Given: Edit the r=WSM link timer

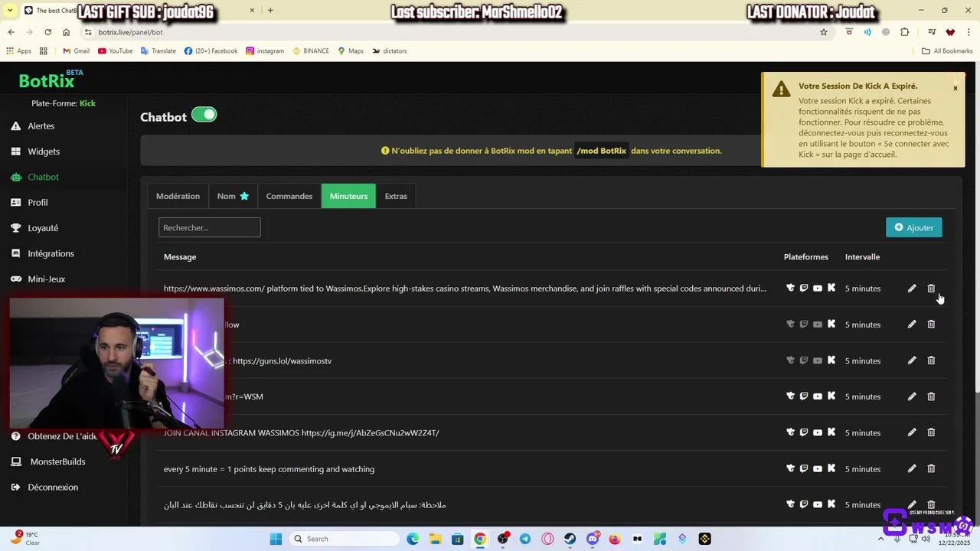Looking at the screenshot, I should tap(912, 396).
